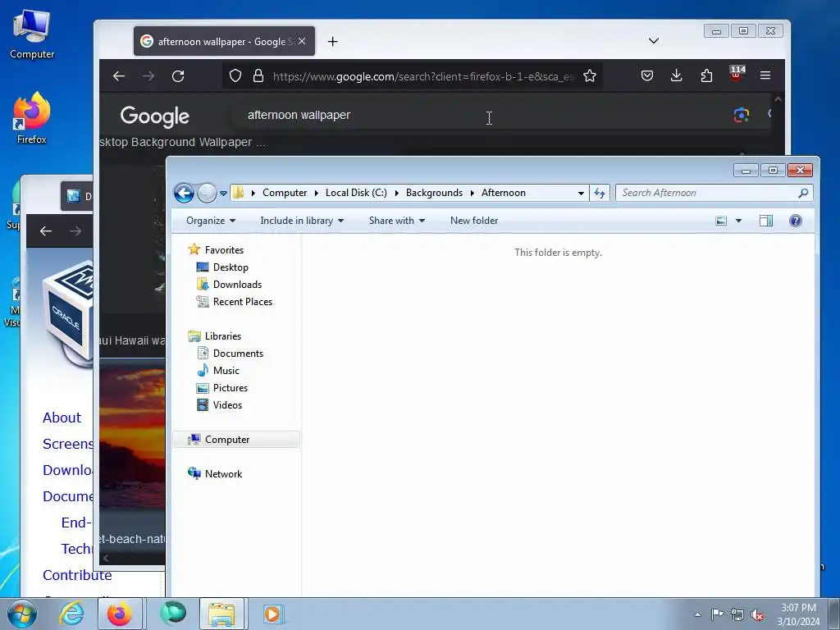Click the afternoon wallpaper search box
Viewport: 840px width, 630px height.
(x=482, y=115)
